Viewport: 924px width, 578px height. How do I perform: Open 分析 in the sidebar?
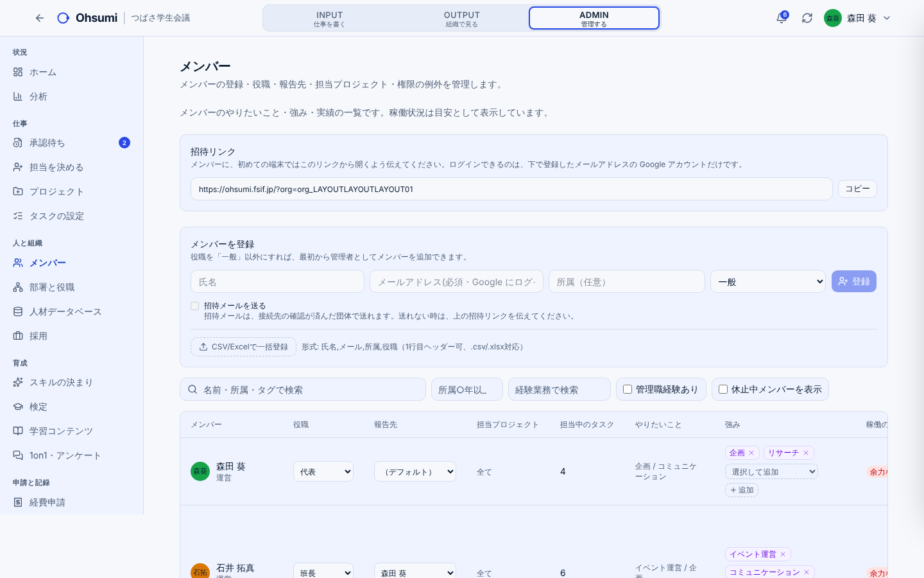coord(71,96)
